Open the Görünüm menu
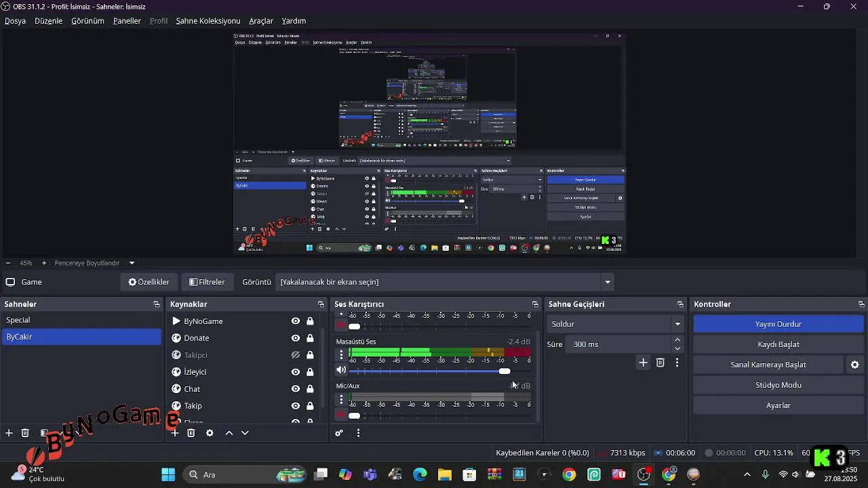Screen dimensions: 868x488 pyautogui.click(x=87, y=21)
